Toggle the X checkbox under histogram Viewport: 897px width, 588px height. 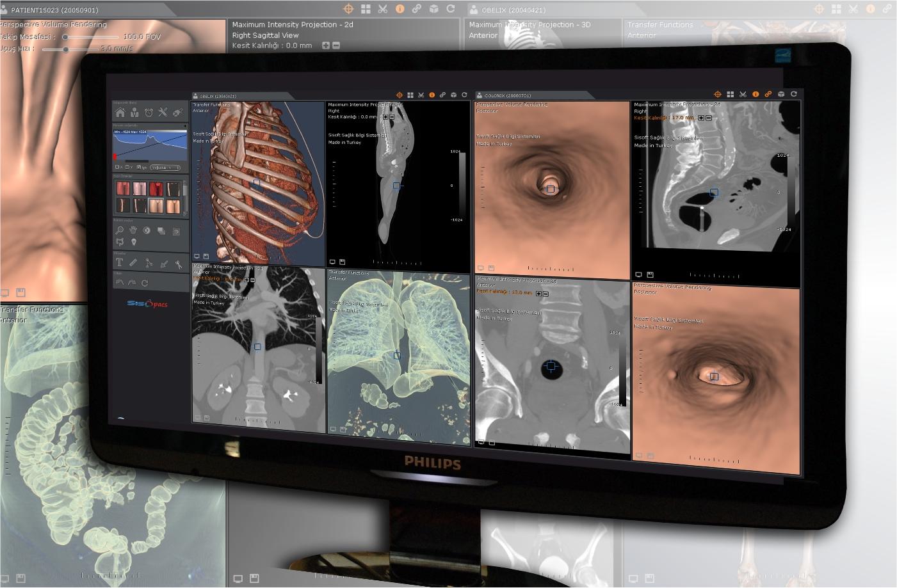pyautogui.click(x=117, y=168)
